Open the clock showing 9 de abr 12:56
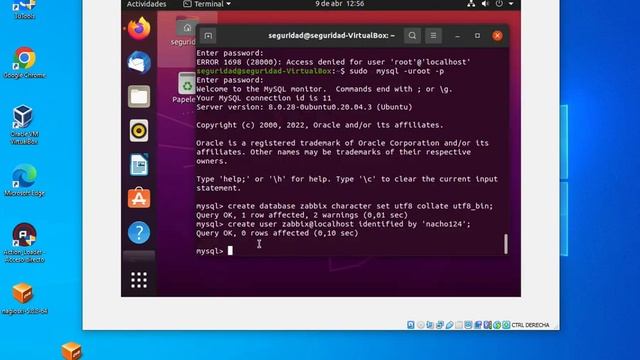Image resolution: width=640 pixels, height=360 pixels. point(340,4)
